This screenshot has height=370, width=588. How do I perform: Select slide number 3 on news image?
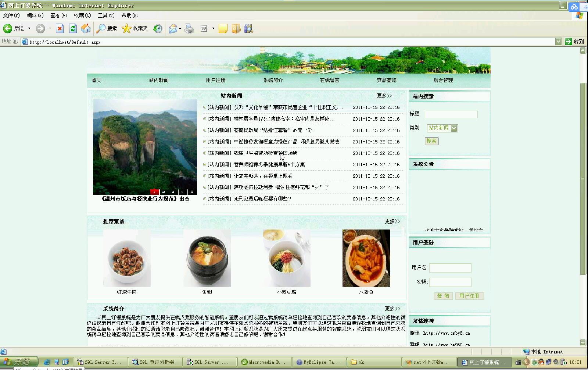tap(173, 192)
